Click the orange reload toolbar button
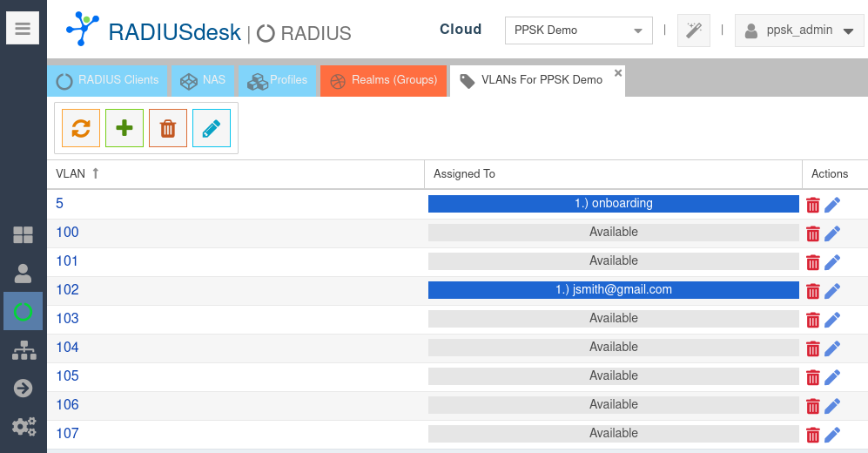 coord(81,128)
